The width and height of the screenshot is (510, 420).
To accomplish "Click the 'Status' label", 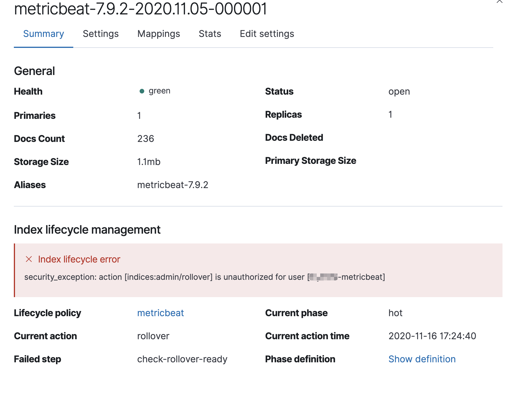I will (x=279, y=91).
